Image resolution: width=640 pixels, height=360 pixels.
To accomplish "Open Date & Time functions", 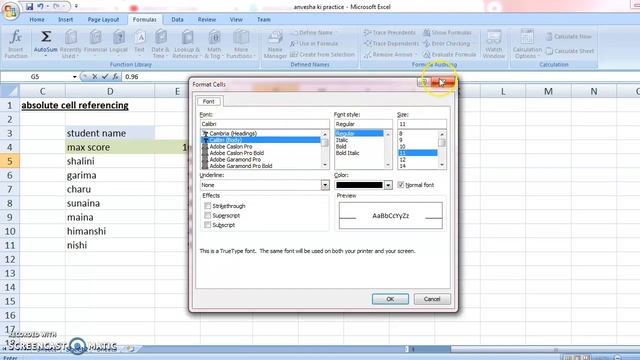I will click(x=160, y=44).
